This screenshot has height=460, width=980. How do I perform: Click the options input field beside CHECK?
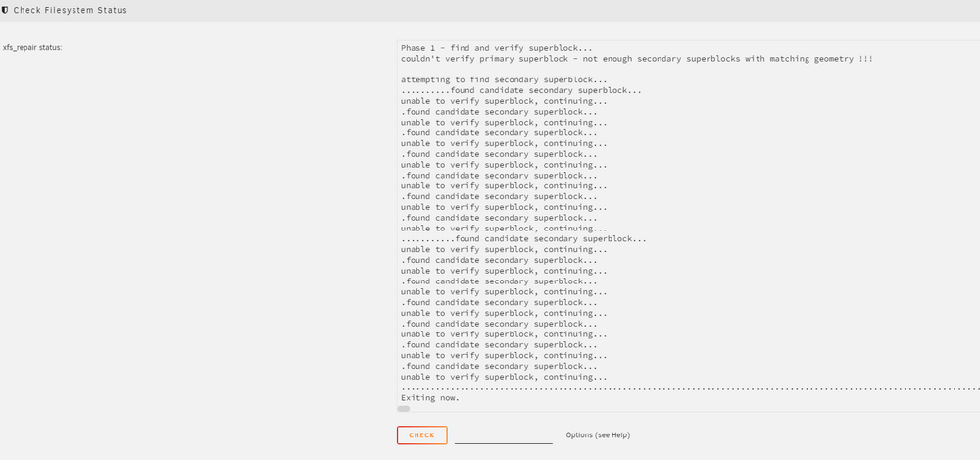503,435
